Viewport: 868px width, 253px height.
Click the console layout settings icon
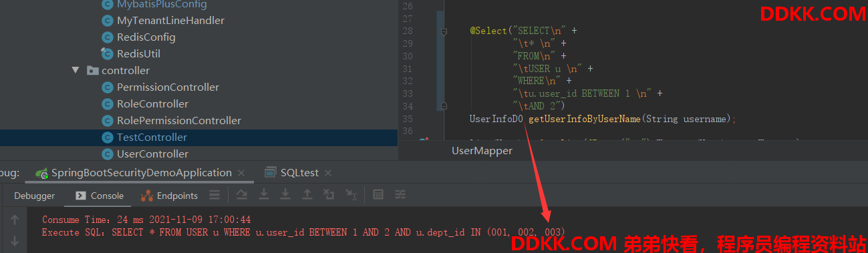pos(214,195)
